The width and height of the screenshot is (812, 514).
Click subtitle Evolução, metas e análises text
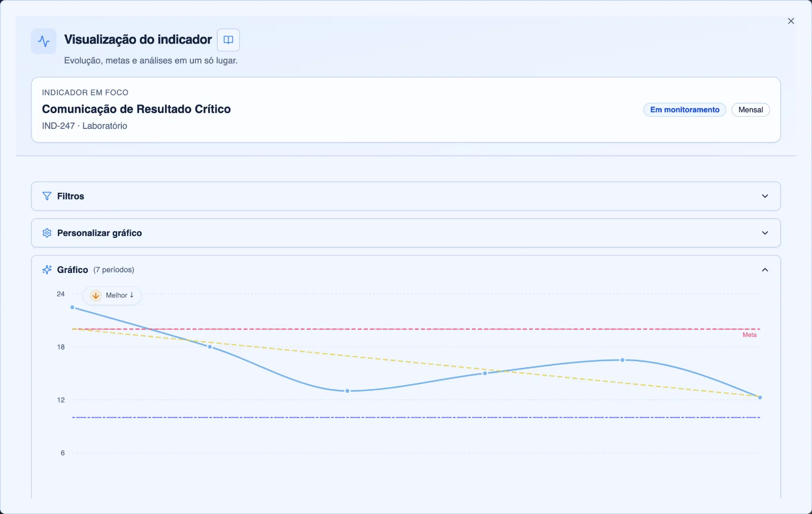[151, 60]
